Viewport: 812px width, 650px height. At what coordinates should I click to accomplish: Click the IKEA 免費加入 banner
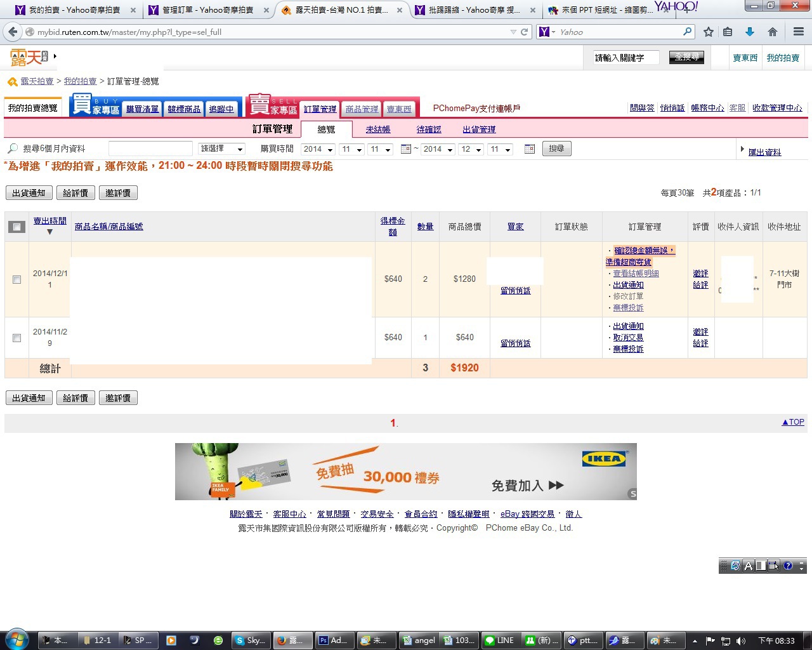(x=406, y=472)
